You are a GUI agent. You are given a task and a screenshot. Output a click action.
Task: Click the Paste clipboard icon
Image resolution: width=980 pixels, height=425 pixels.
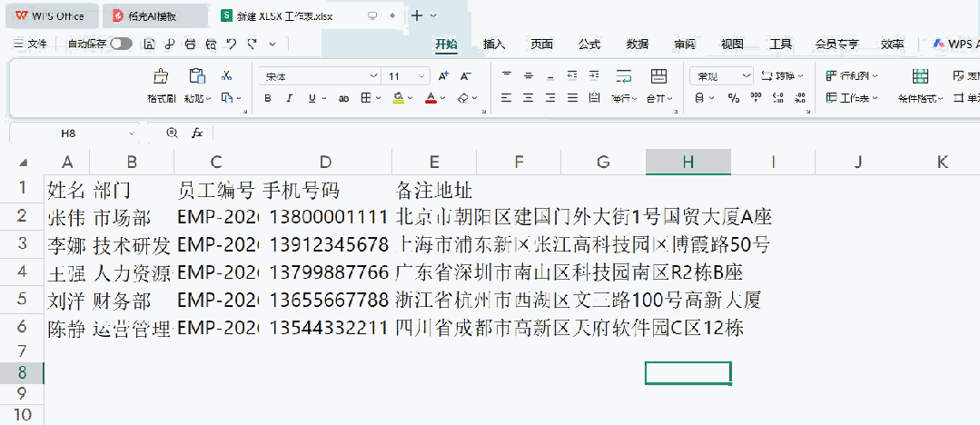[x=197, y=76]
